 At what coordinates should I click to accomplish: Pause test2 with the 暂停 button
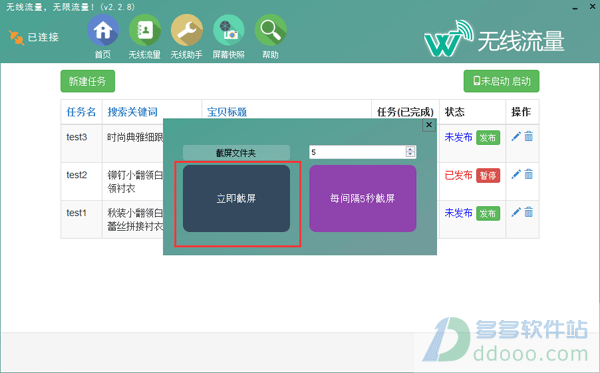(488, 176)
